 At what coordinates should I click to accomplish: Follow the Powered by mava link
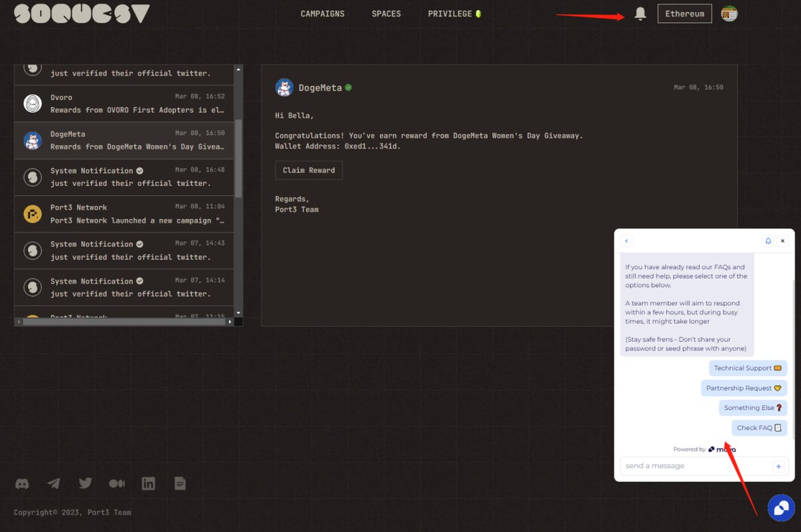tap(705, 449)
